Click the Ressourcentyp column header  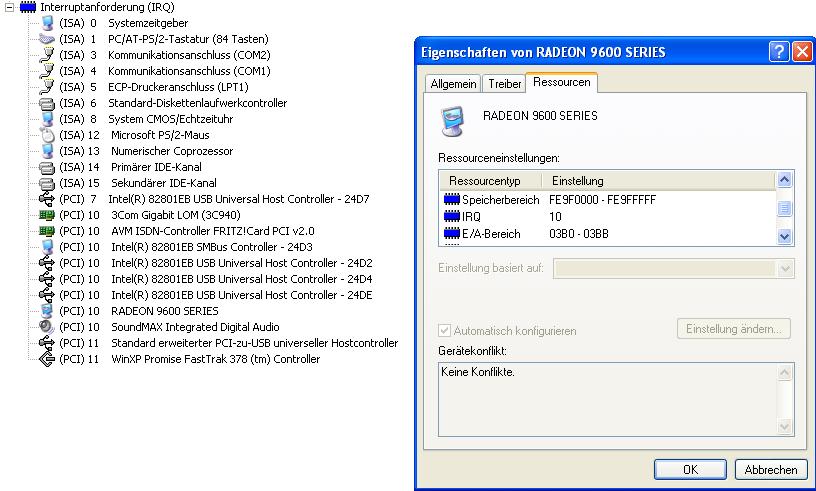coord(490,181)
